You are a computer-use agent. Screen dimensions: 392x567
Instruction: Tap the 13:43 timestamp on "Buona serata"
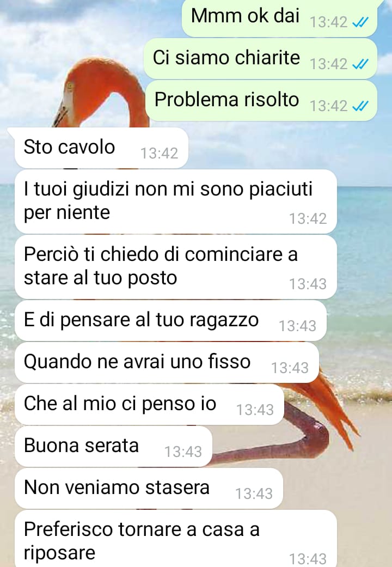pyautogui.click(x=183, y=452)
